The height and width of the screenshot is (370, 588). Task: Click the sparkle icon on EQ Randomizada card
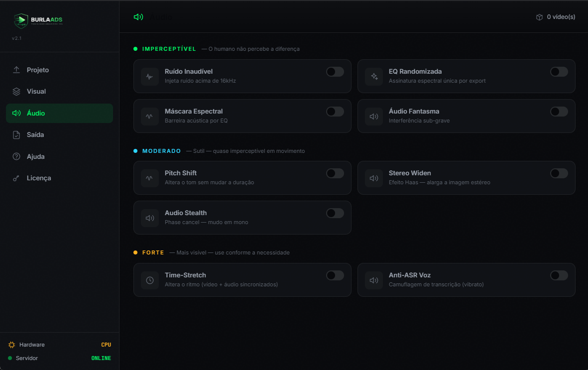[x=374, y=77]
